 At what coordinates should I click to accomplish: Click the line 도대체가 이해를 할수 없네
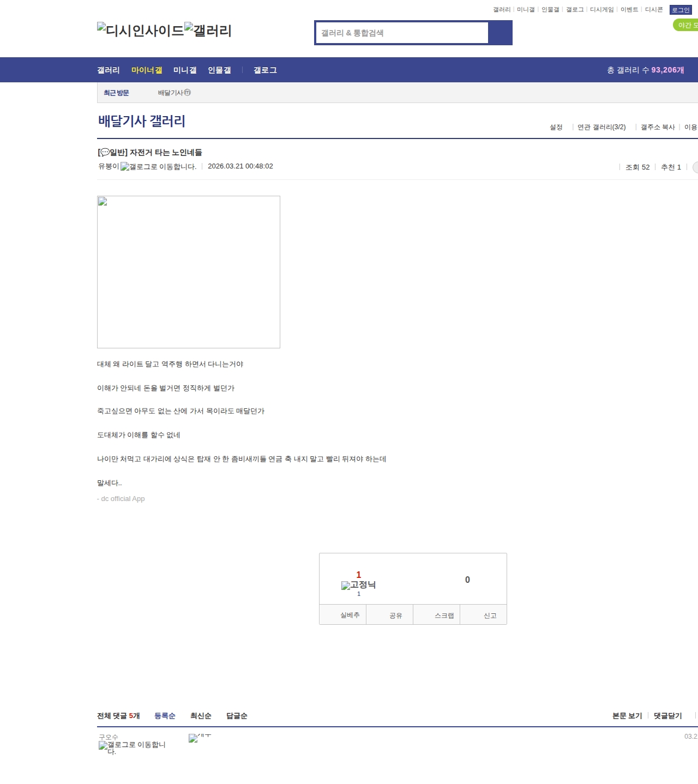tap(139, 435)
